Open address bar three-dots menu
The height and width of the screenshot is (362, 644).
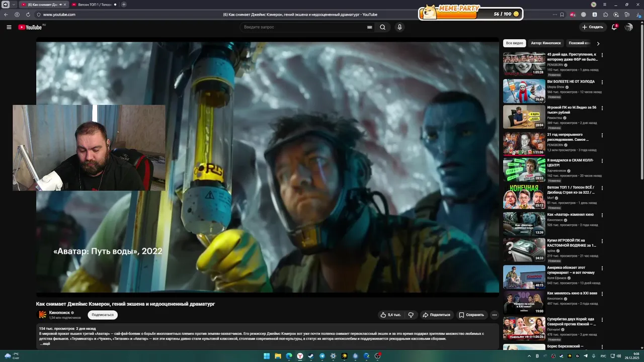click(555, 15)
